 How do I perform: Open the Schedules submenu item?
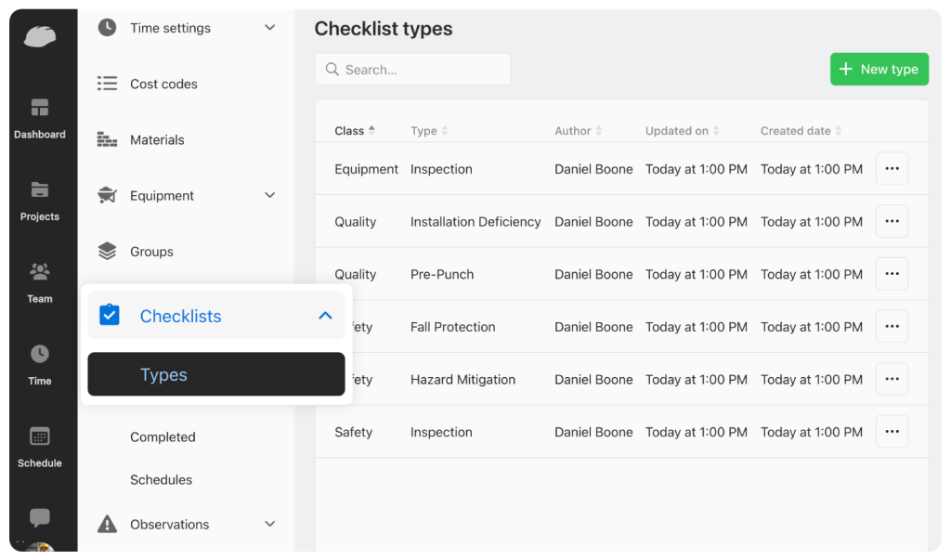coord(161,480)
